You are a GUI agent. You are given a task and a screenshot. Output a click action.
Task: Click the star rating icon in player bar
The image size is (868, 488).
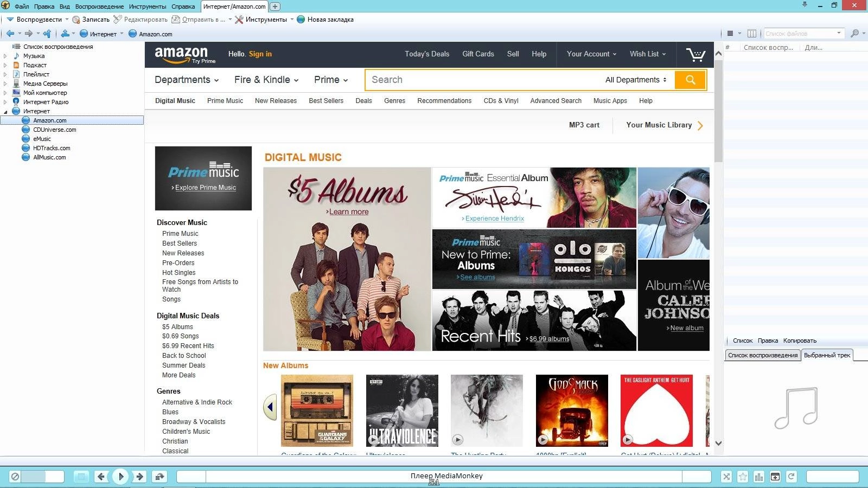point(743,477)
